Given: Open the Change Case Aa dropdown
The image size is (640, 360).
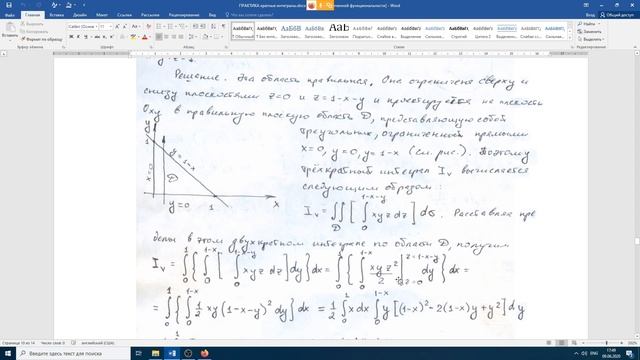Looking at the screenshot, I should pyautogui.click(x=135, y=27).
